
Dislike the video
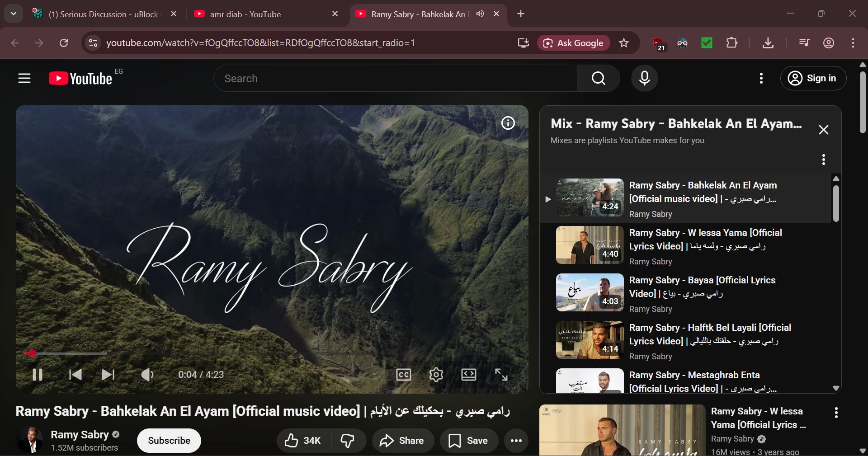(x=348, y=441)
